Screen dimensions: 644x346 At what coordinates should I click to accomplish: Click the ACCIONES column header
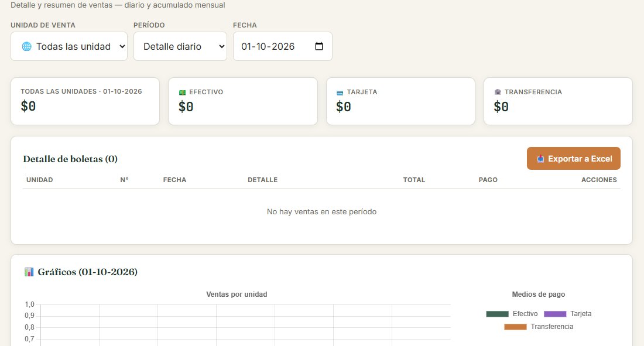click(599, 180)
